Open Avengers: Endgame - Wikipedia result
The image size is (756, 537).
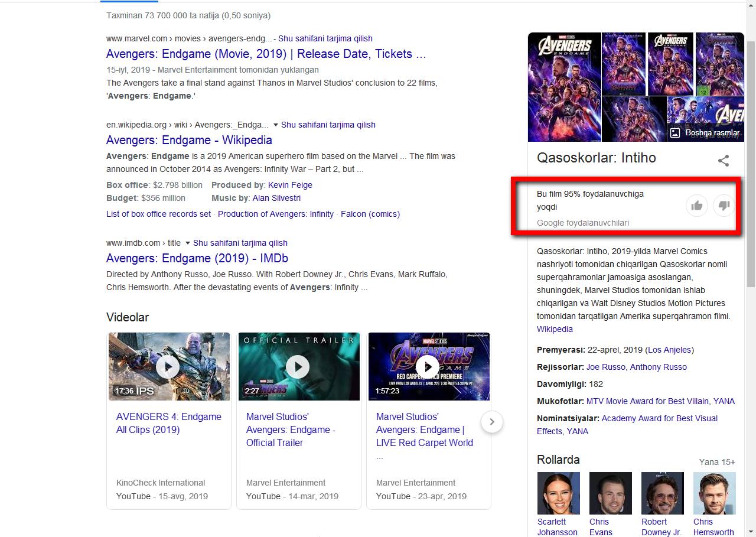(x=189, y=140)
